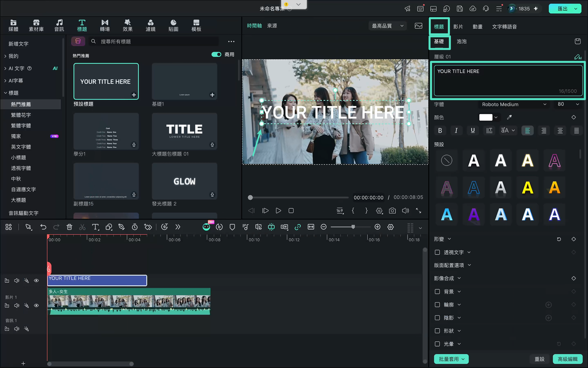The image size is (588, 368).
Task: Click the Italic formatting icon
Action: tap(456, 131)
